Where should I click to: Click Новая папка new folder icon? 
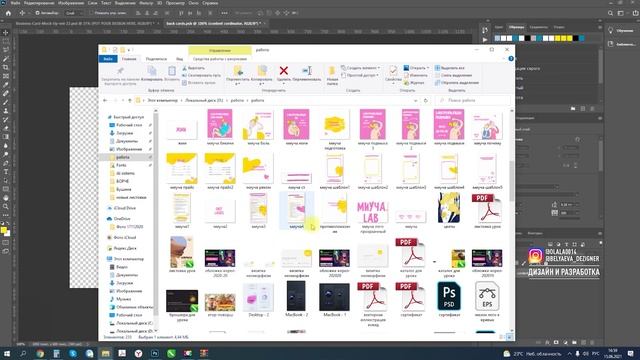332,71
